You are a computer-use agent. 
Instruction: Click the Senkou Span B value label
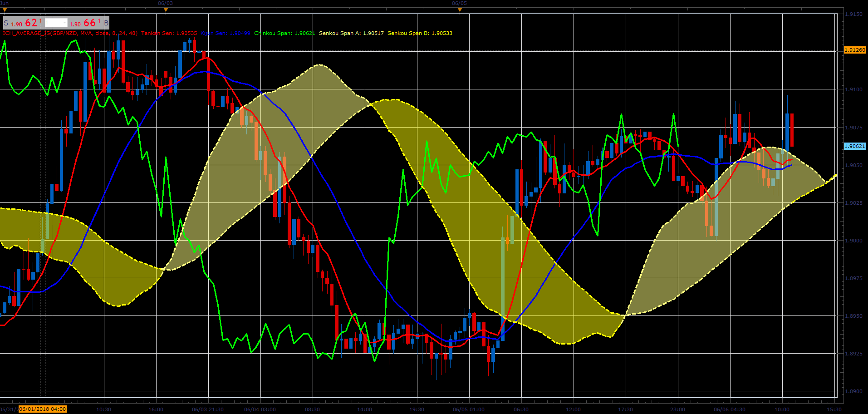[420, 33]
